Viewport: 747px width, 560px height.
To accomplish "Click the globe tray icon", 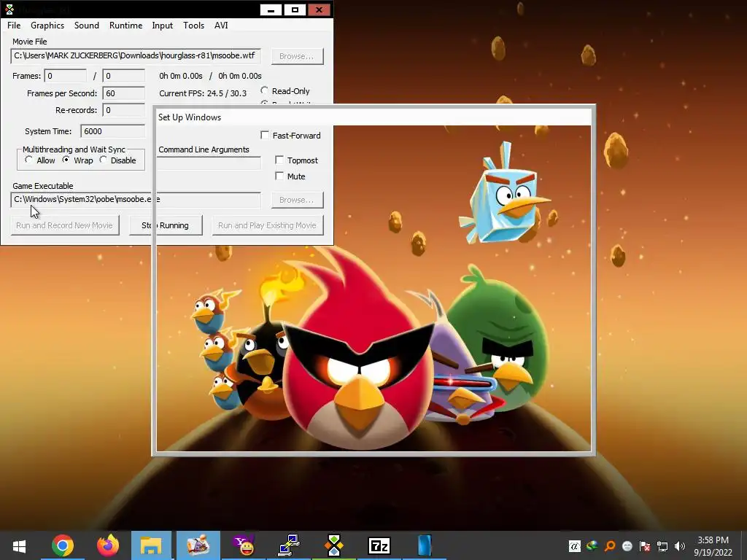I will tap(592, 546).
